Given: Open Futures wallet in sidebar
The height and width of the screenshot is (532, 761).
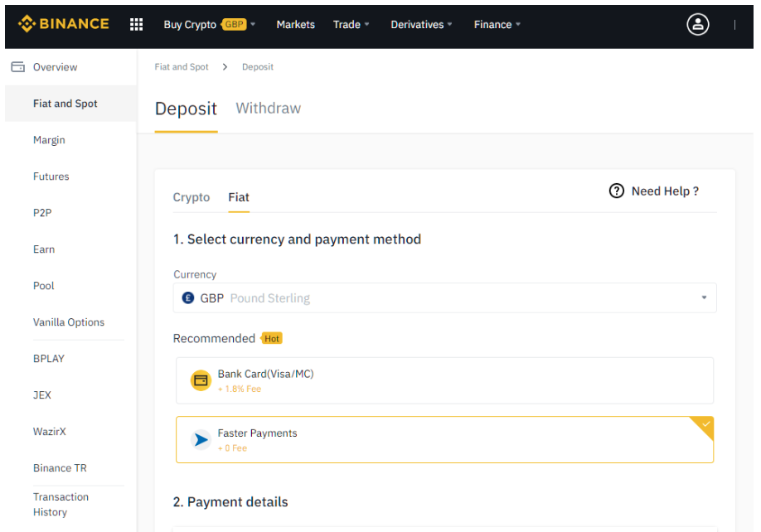Looking at the screenshot, I should (51, 177).
